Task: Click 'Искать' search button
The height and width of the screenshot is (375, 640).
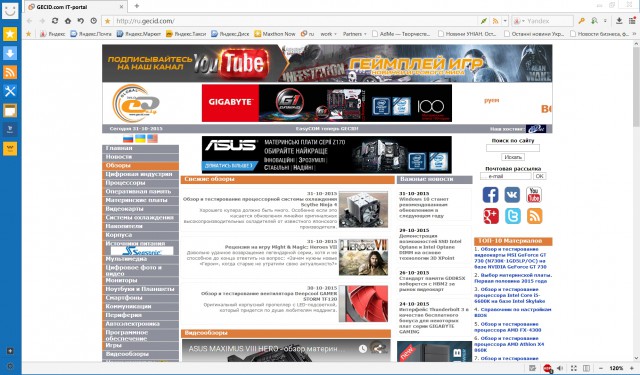Action: point(513,157)
